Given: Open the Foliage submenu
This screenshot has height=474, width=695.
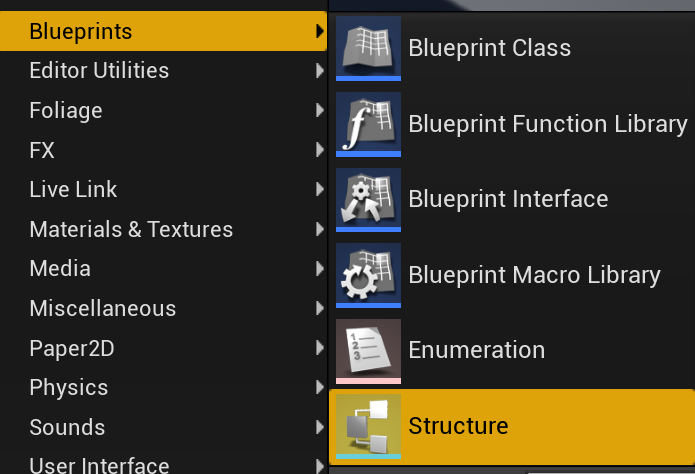Looking at the screenshot, I should (164, 110).
